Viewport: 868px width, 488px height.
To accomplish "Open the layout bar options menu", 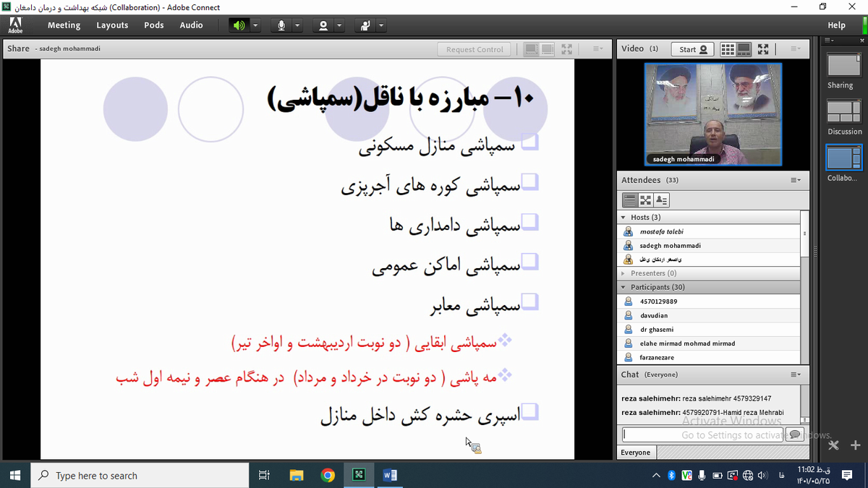I will coord(830,40).
